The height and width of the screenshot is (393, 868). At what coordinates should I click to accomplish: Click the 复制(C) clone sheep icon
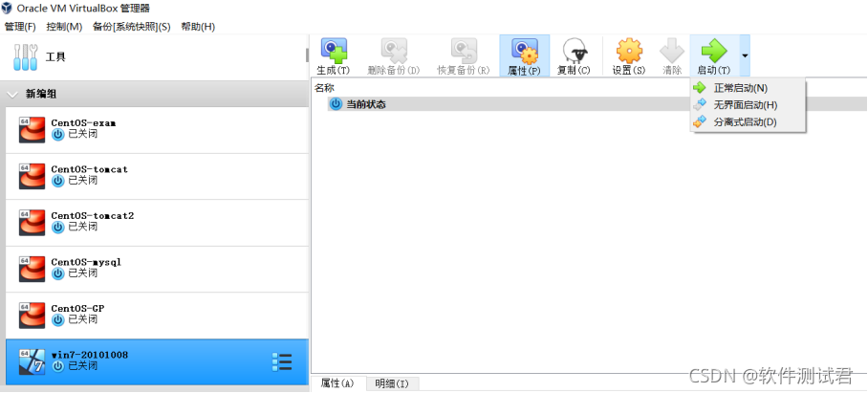(575, 51)
